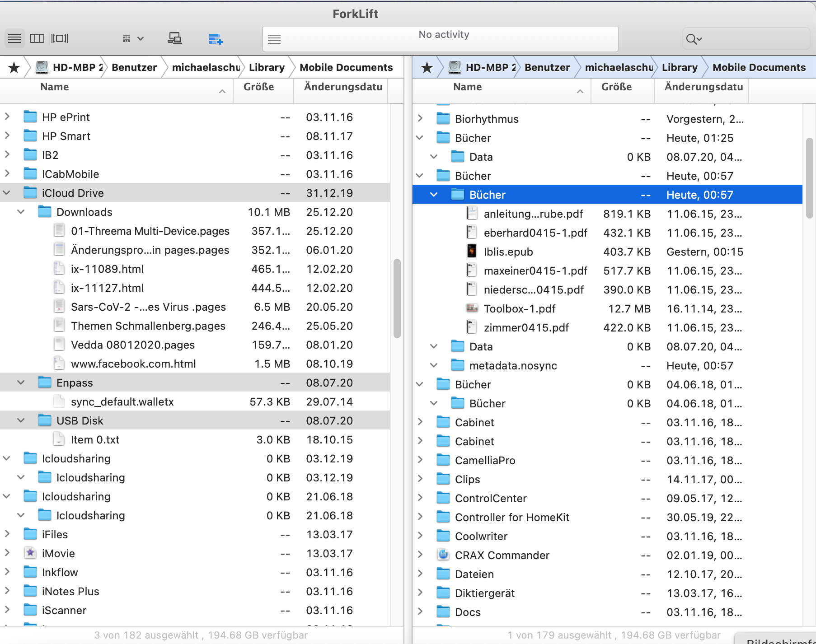Expand the Biorhythmus folder
Screen dimensions: 816x644
420,118
